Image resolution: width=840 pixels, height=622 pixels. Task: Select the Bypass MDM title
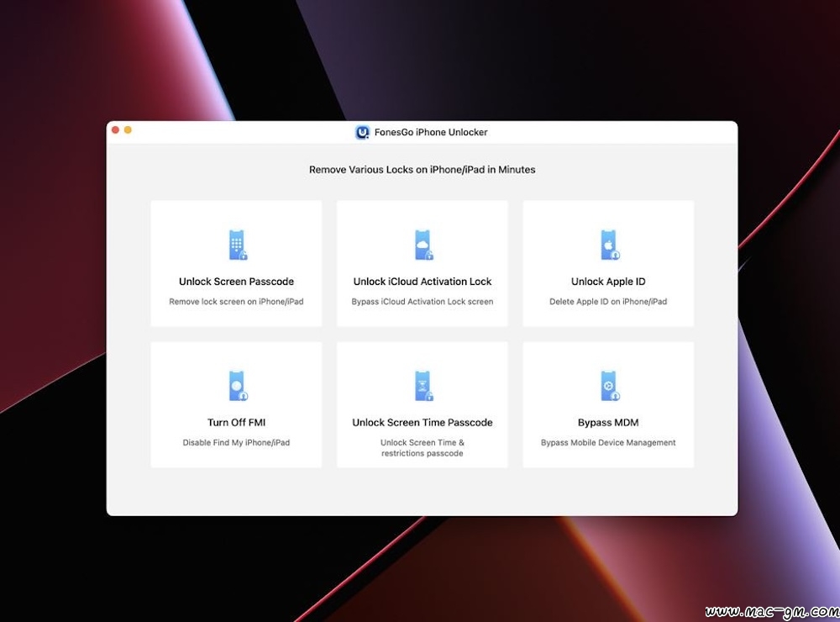[608, 423]
